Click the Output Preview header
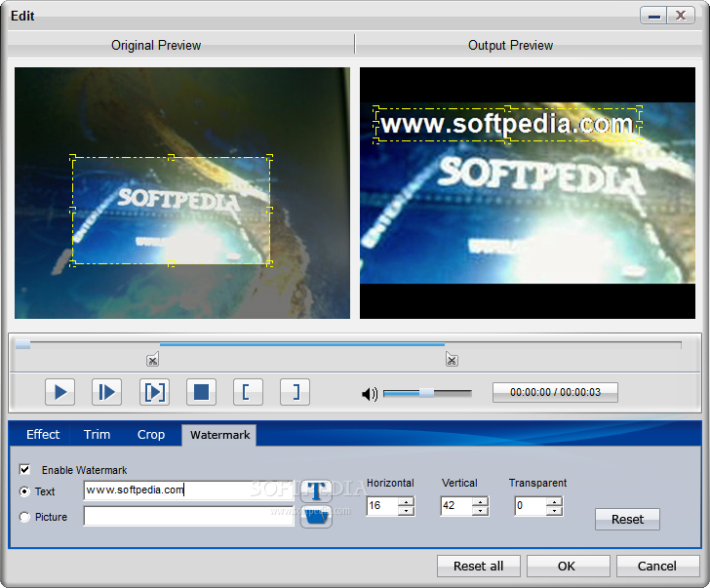Viewport: 710px width, 588px height. coord(510,45)
